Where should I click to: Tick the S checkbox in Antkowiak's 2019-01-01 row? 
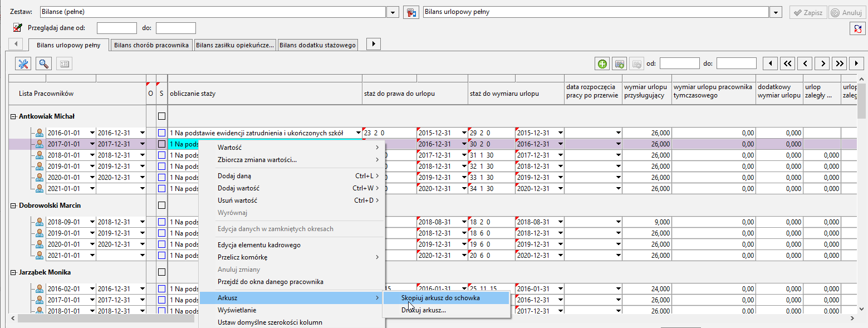[161, 167]
